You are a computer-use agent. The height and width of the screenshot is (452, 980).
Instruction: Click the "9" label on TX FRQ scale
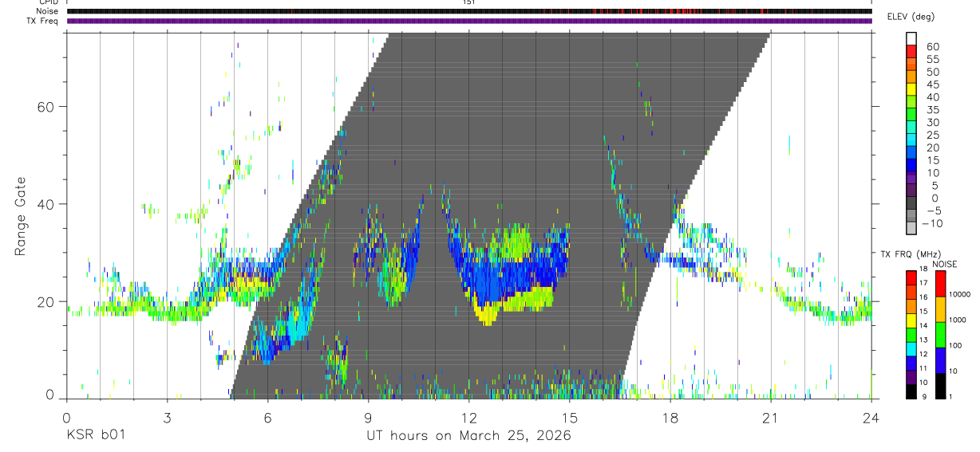pyautogui.click(x=924, y=397)
